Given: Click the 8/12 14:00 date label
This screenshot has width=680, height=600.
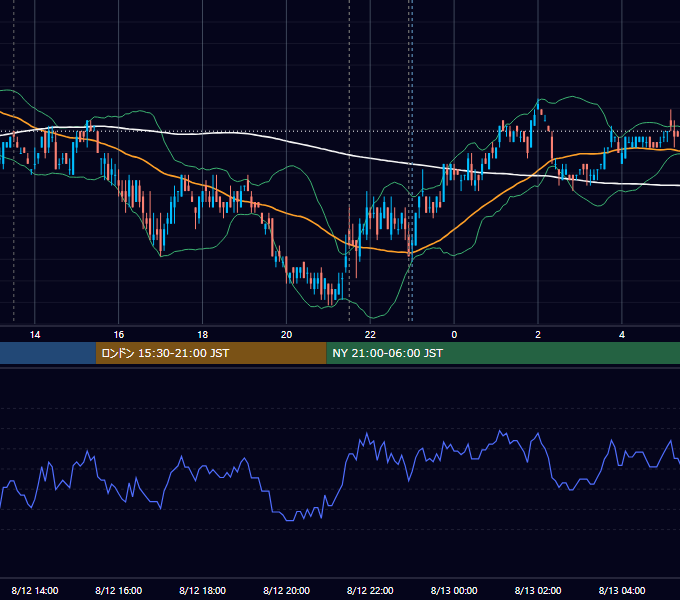Looking at the screenshot, I should click(35, 590).
